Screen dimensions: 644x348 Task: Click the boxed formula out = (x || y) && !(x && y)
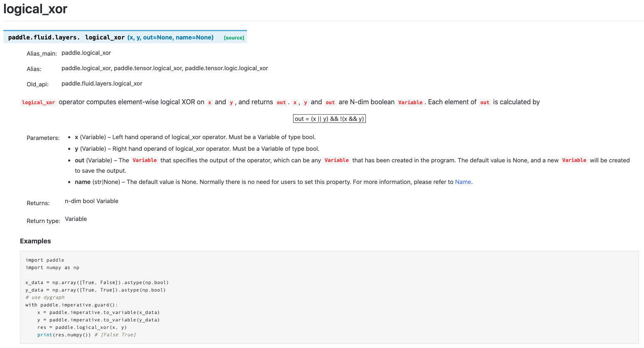[x=329, y=119]
